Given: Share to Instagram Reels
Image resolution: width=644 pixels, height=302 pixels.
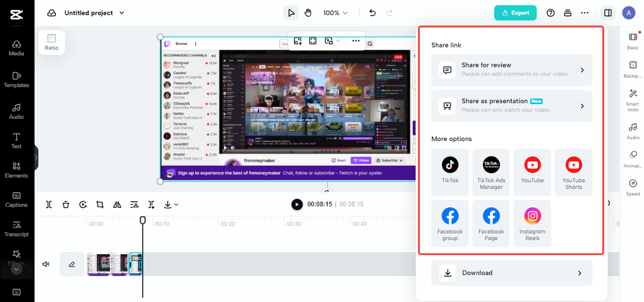Looking at the screenshot, I should [x=532, y=223].
